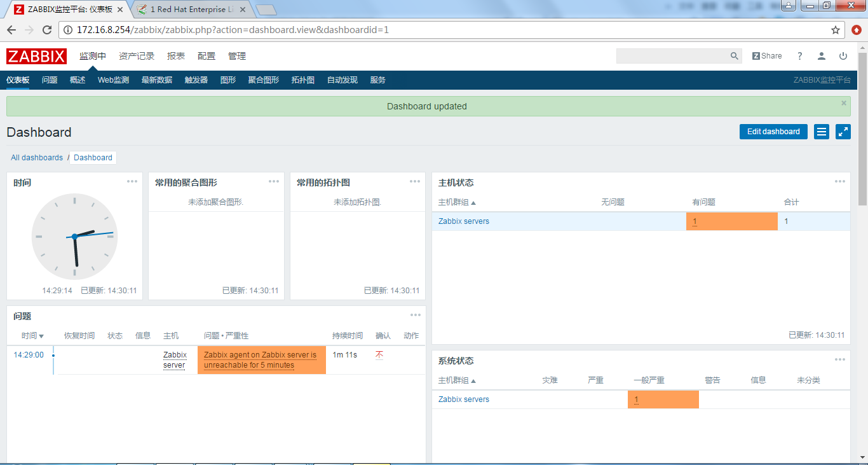The width and height of the screenshot is (868, 465).
Task: Open the 聚合图形 submenu page
Action: (x=264, y=80)
